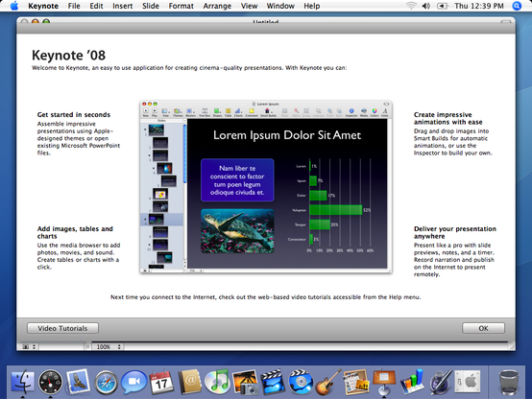Launch iMovie clapperboard icon in Dock
532x399 pixels.
pyautogui.click(x=273, y=382)
